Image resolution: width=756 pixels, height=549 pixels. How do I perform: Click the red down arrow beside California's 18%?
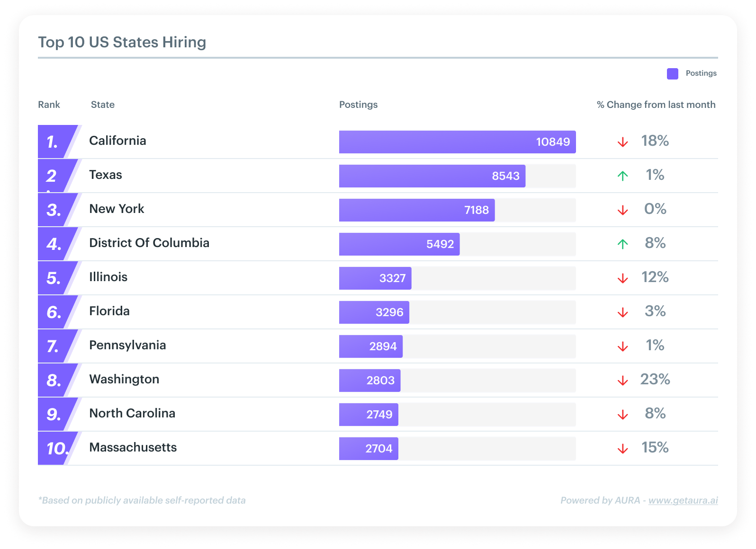[622, 142]
